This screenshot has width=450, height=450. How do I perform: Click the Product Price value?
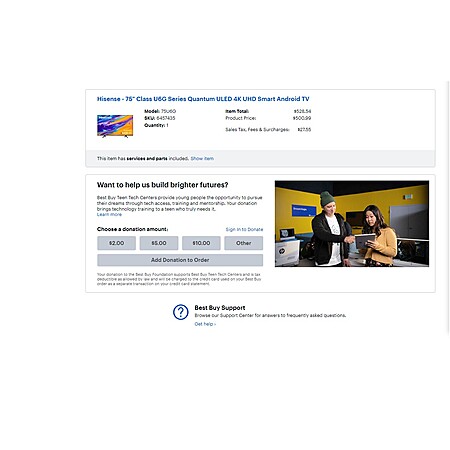point(302,118)
